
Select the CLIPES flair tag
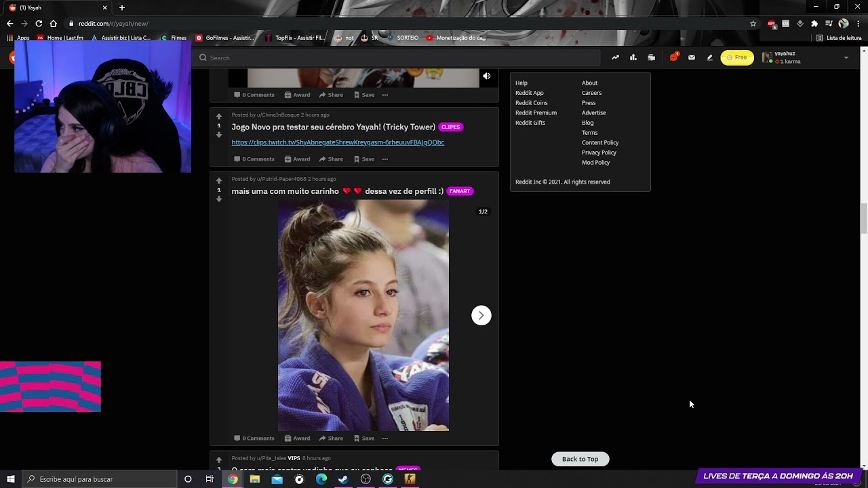(x=450, y=127)
